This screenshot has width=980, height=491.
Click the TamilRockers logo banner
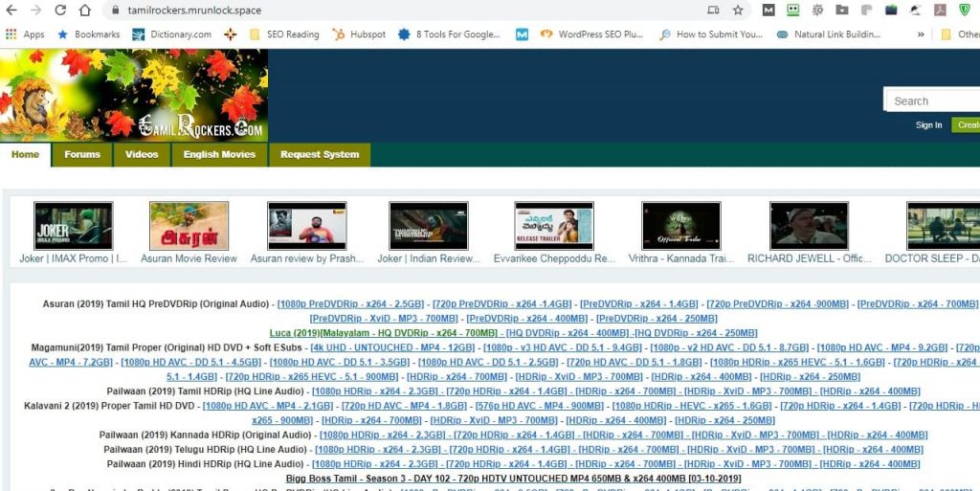(134, 95)
